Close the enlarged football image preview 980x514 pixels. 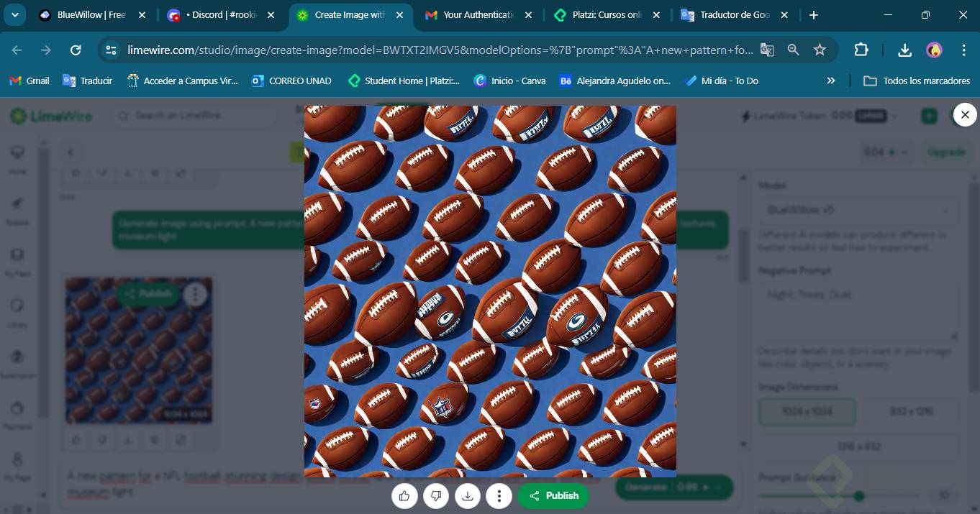[965, 114]
